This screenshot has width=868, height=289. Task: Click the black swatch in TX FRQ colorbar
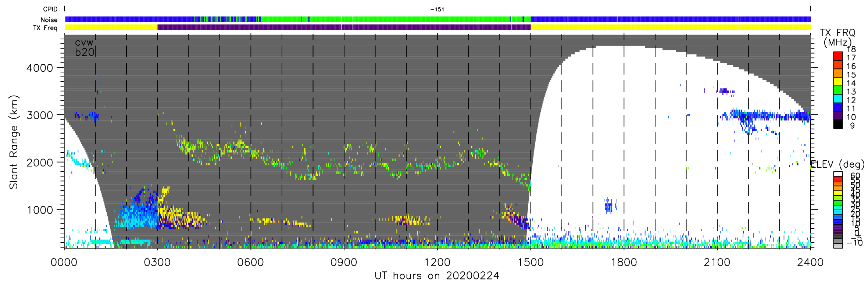pyautogui.click(x=837, y=124)
